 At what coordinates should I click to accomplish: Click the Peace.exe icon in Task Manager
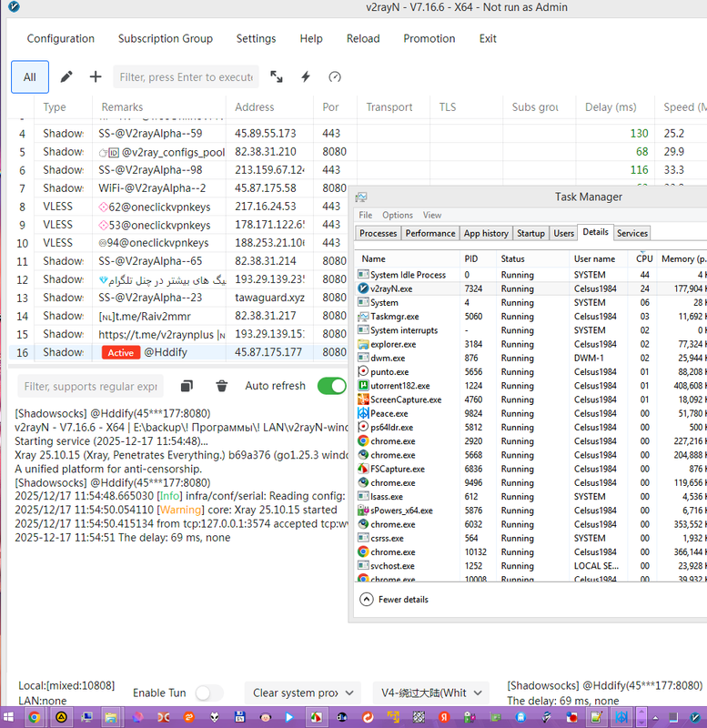363,413
